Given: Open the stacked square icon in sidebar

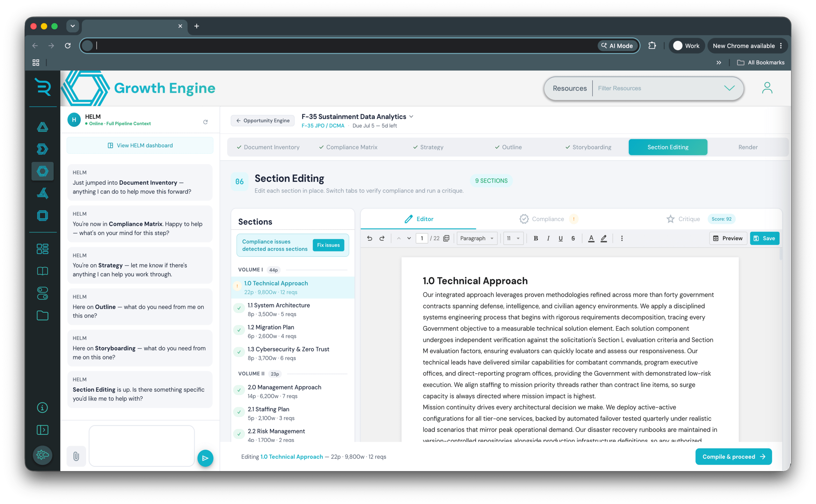Looking at the screenshot, I should pyautogui.click(x=42, y=215).
